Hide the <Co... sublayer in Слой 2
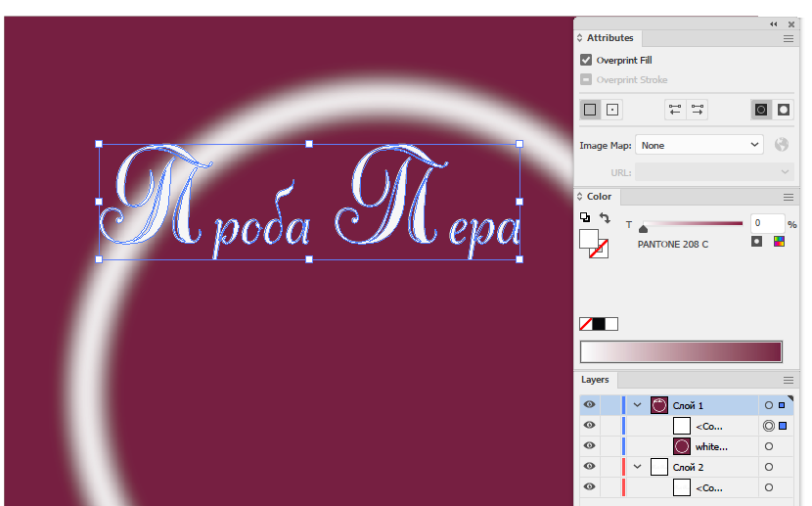The width and height of the screenshot is (812, 506). pos(589,486)
